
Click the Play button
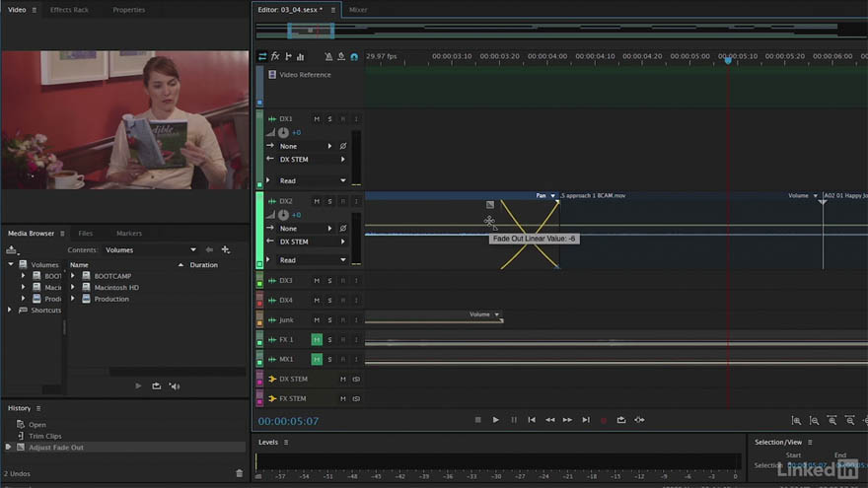pos(495,420)
